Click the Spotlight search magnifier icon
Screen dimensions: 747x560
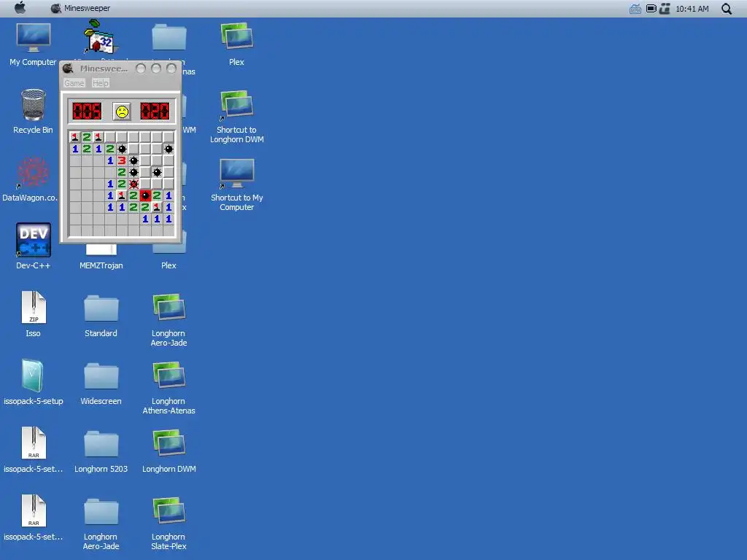click(x=727, y=9)
